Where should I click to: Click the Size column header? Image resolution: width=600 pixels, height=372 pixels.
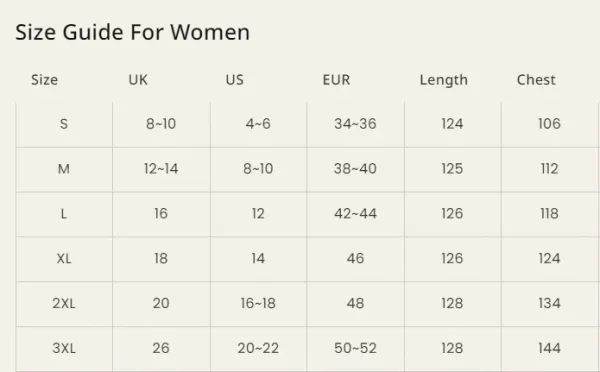44,80
